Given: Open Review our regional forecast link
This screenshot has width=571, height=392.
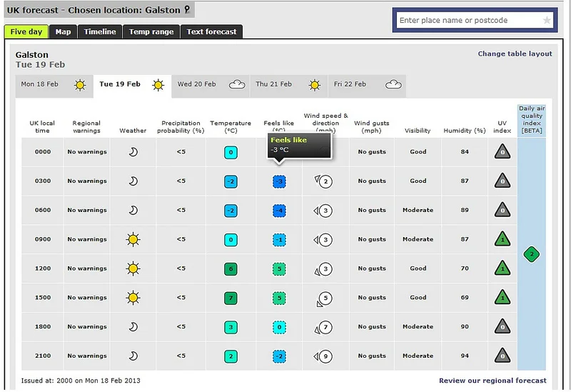Looking at the screenshot, I should [x=492, y=381].
